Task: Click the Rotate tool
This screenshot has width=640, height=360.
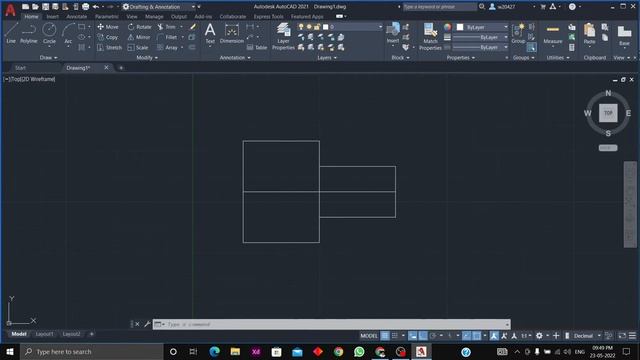Action: pyautogui.click(x=139, y=27)
